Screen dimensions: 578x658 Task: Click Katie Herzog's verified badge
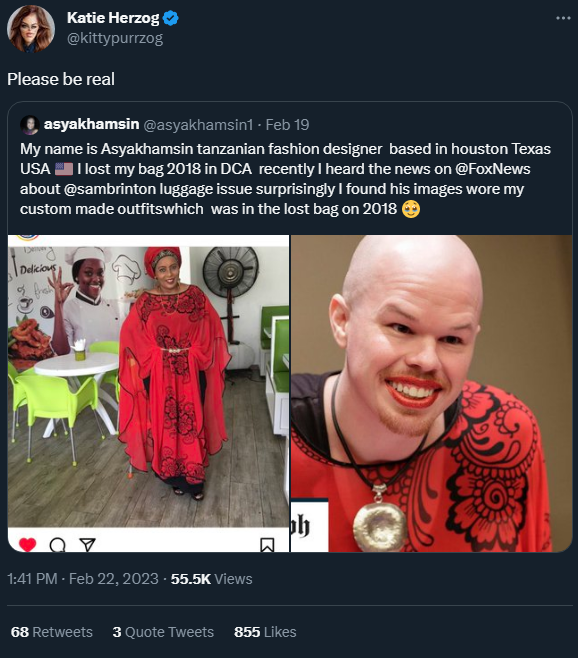pyautogui.click(x=170, y=18)
